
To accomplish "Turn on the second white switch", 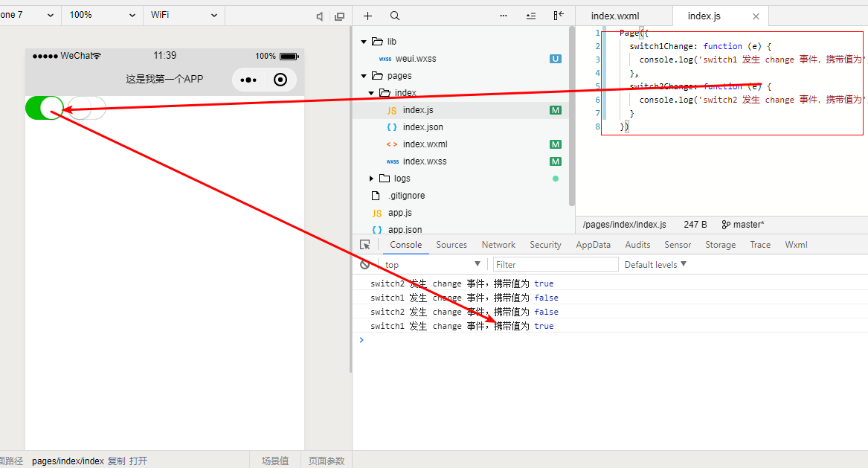I will tap(86, 108).
